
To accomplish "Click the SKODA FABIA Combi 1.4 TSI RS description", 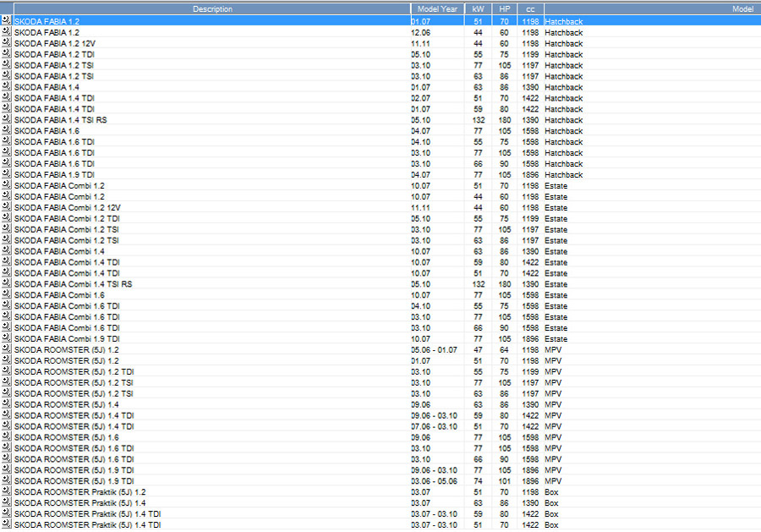I will click(x=74, y=284).
